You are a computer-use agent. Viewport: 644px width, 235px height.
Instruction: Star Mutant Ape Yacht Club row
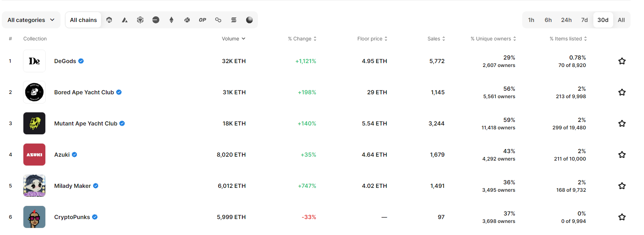click(622, 123)
